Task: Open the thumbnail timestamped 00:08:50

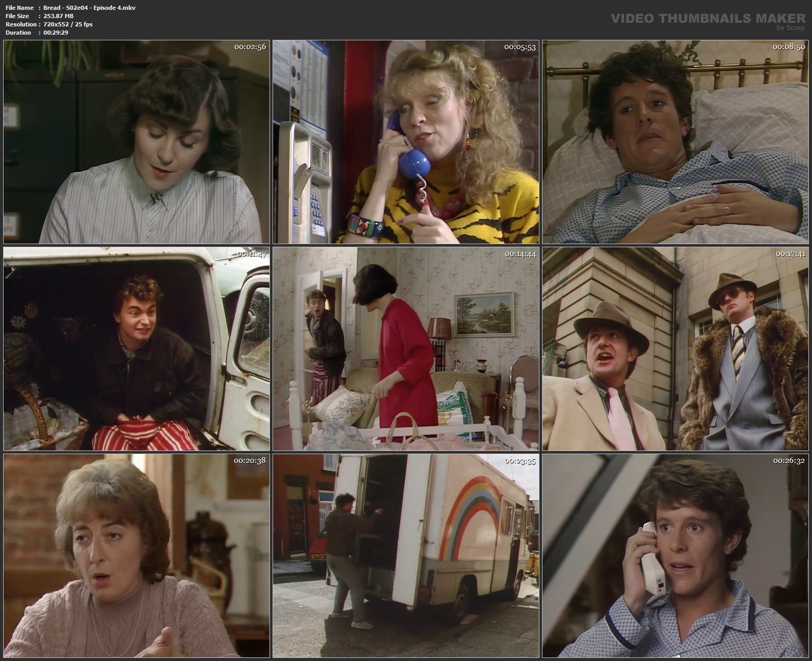Action: 675,142
